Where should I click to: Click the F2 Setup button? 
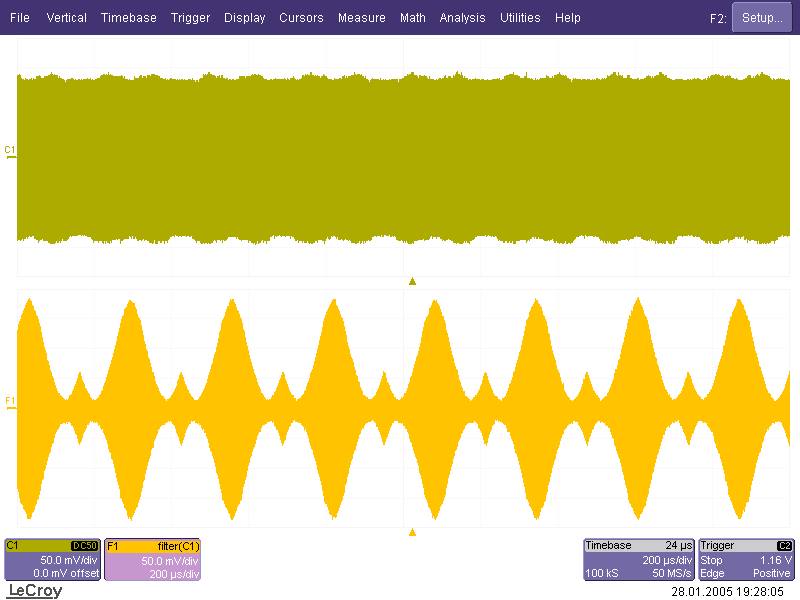pos(762,18)
